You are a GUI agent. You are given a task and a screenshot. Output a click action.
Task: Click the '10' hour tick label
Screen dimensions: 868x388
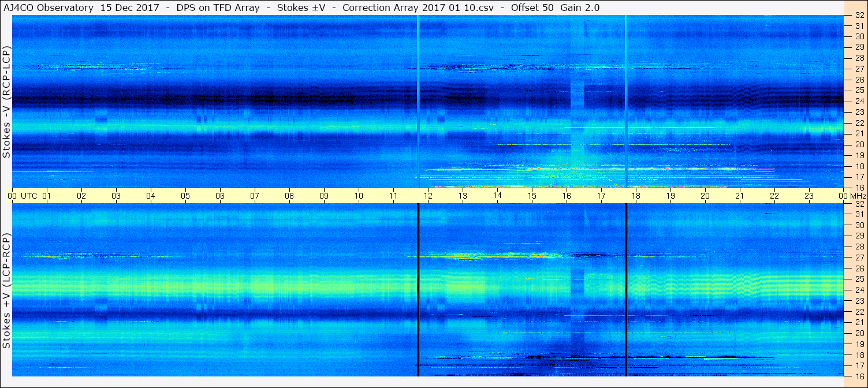click(x=359, y=196)
